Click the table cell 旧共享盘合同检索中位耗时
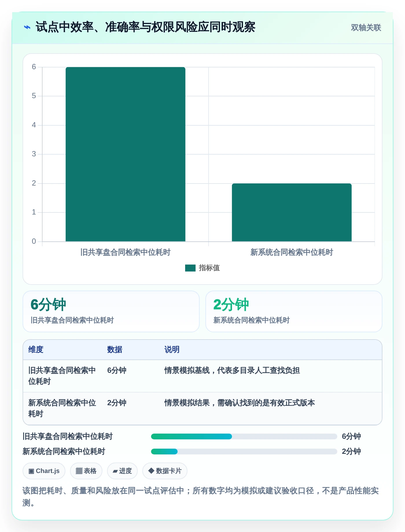This screenshot has height=532, width=405. click(x=62, y=376)
